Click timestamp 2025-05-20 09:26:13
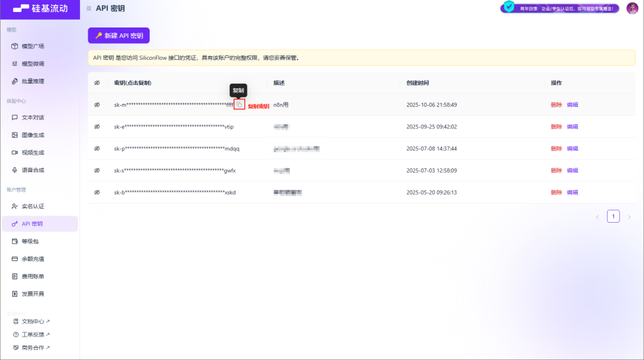This screenshot has width=644, height=360. [x=432, y=192]
